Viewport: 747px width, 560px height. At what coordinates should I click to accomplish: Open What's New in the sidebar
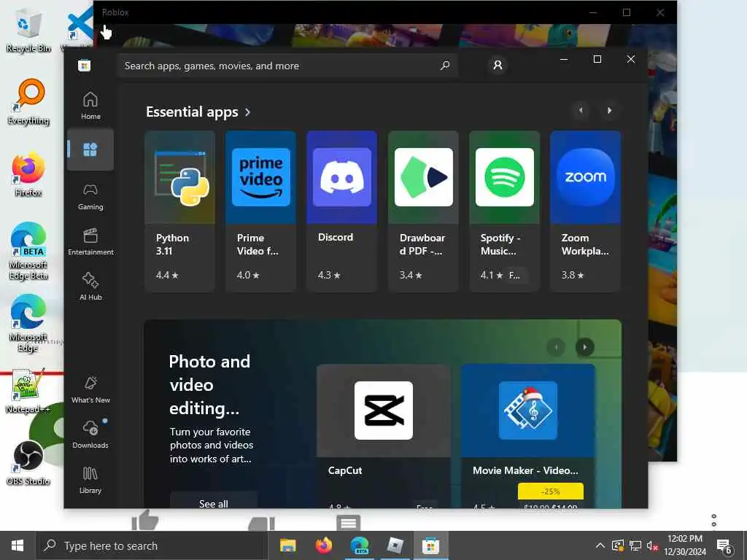click(x=90, y=389)
